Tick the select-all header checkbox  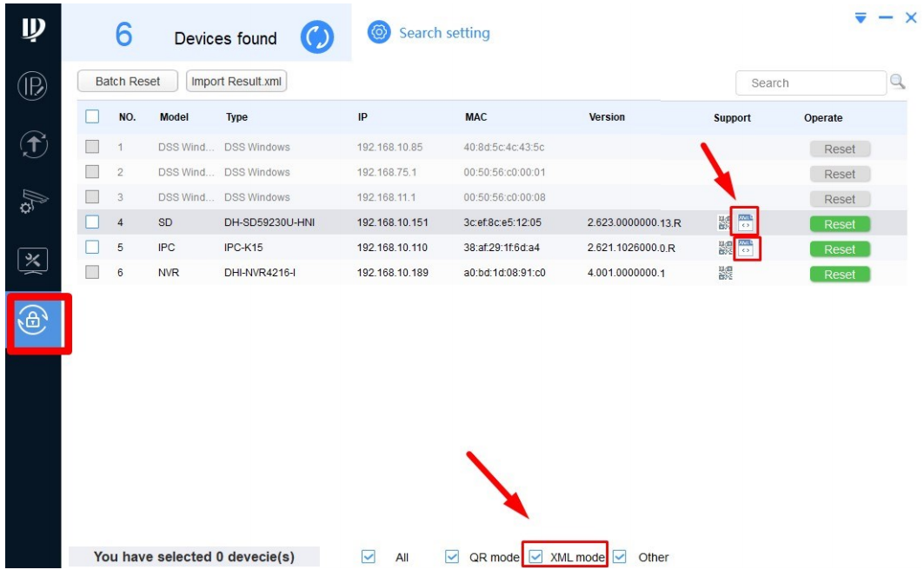coord(93,116)
